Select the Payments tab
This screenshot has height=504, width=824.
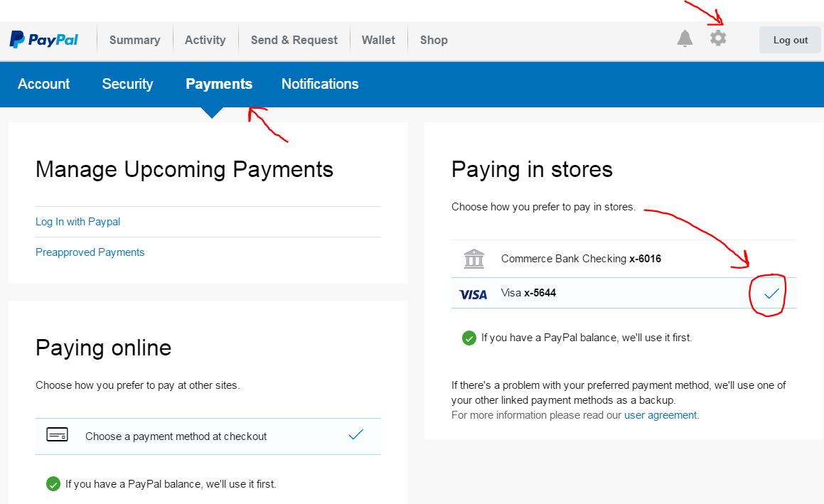(219, 84)
